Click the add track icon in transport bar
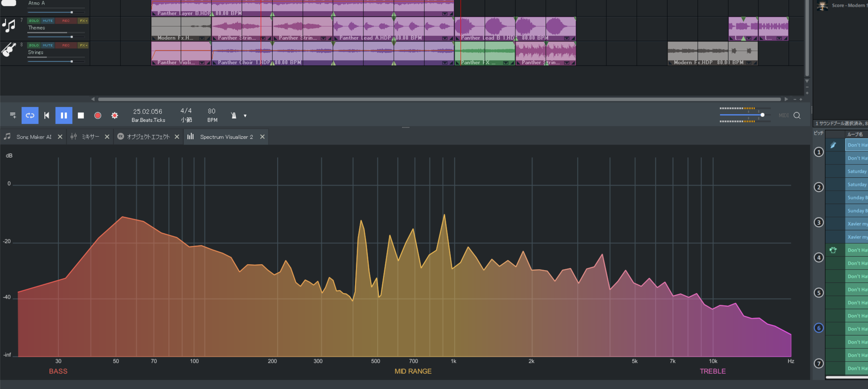868x389 pixels. (13, 115)
